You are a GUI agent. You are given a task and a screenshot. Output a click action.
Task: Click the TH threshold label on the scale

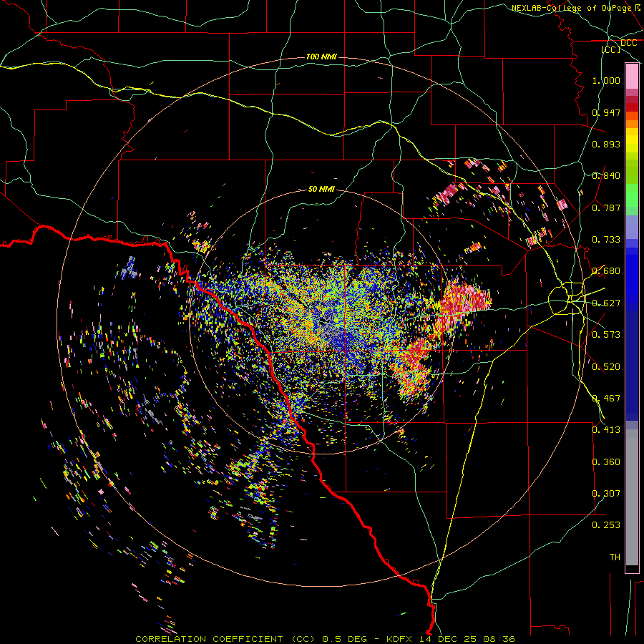click(x=615, y=557)
